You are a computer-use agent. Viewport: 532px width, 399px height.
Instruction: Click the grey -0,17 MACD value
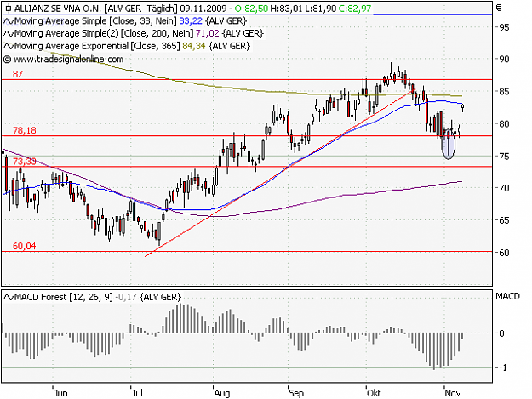tap(126, 297)
